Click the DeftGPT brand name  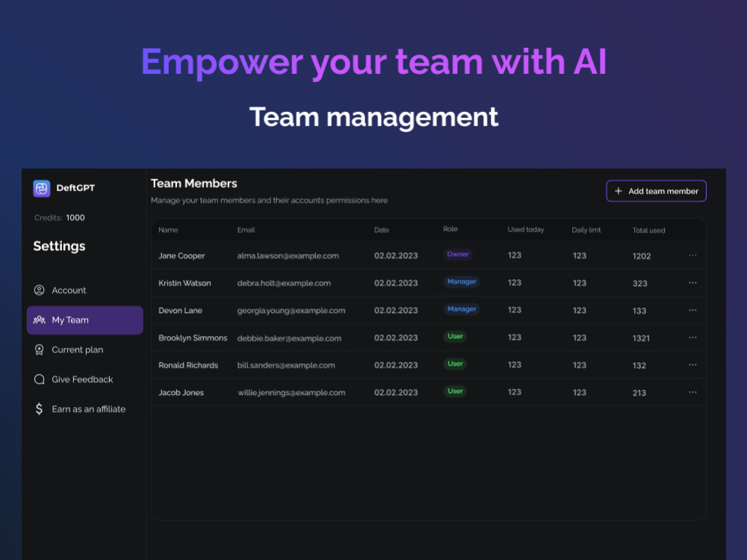[x=75, y=188]
